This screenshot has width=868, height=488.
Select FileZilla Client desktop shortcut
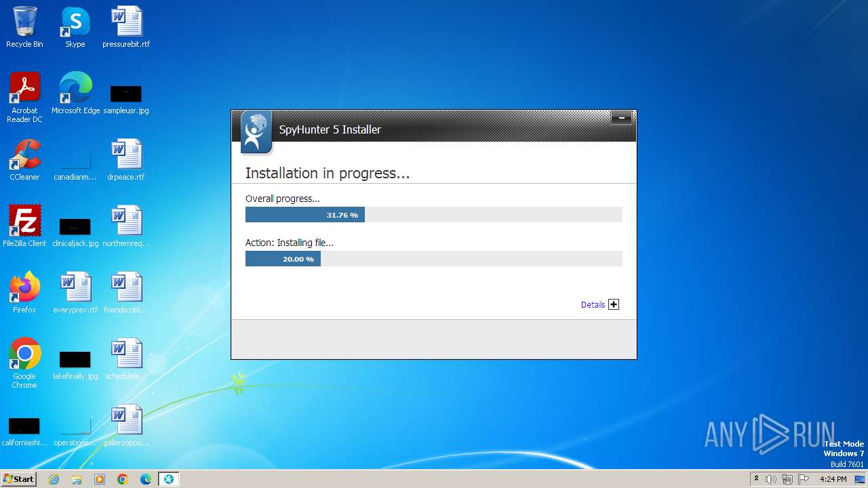(x=24, y=226)
